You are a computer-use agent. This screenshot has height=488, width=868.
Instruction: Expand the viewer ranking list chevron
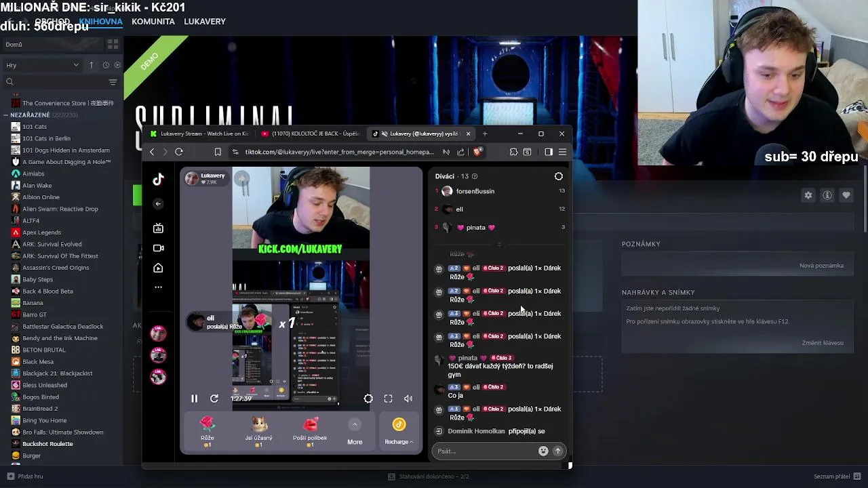point(499,245)
